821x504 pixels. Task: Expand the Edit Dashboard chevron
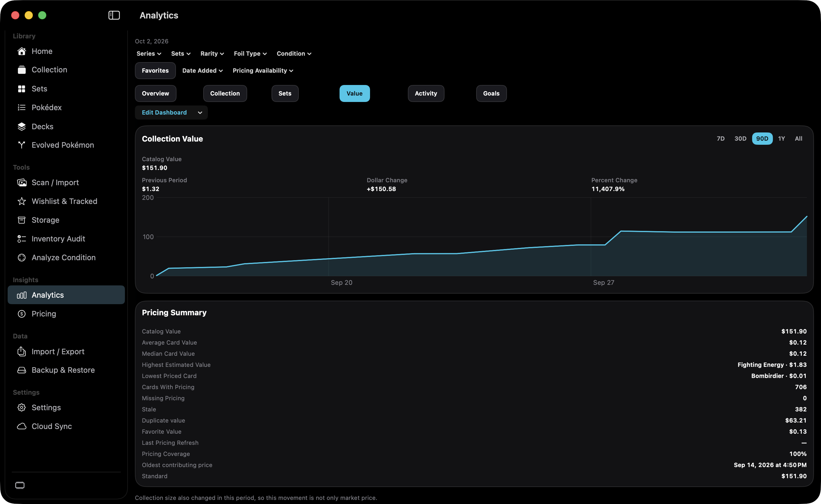200,113
